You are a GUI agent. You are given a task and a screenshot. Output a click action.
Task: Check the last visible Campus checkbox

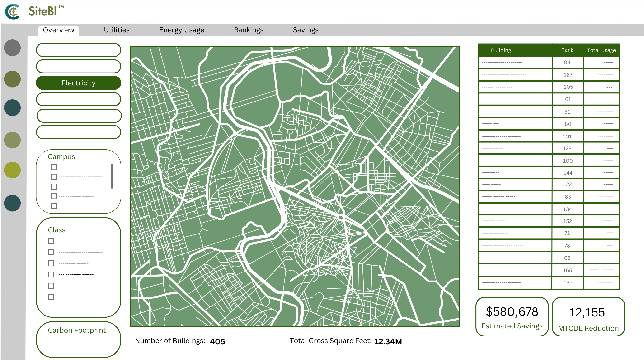[x=54, y=206]
